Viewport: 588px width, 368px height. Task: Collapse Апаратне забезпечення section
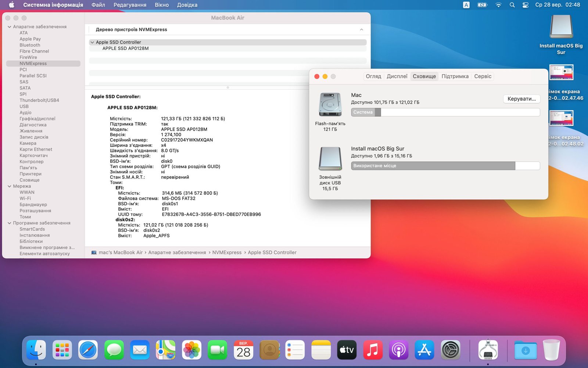tap(10, 26)
